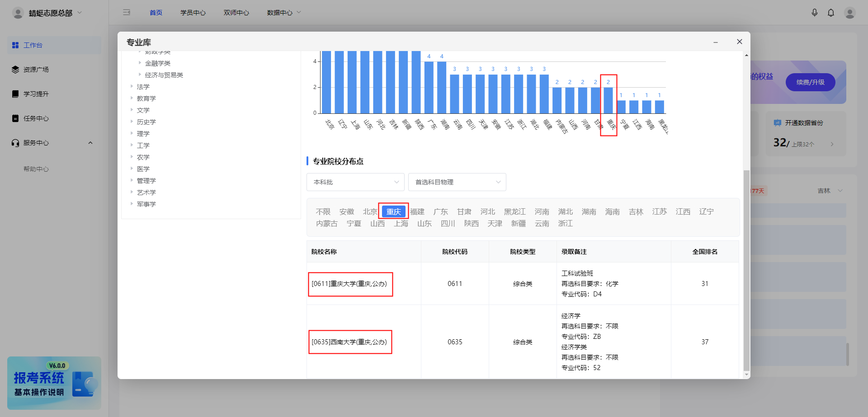Open notifications via the bell icon
This screenshot has width=868, height=417.
point(831,12)
